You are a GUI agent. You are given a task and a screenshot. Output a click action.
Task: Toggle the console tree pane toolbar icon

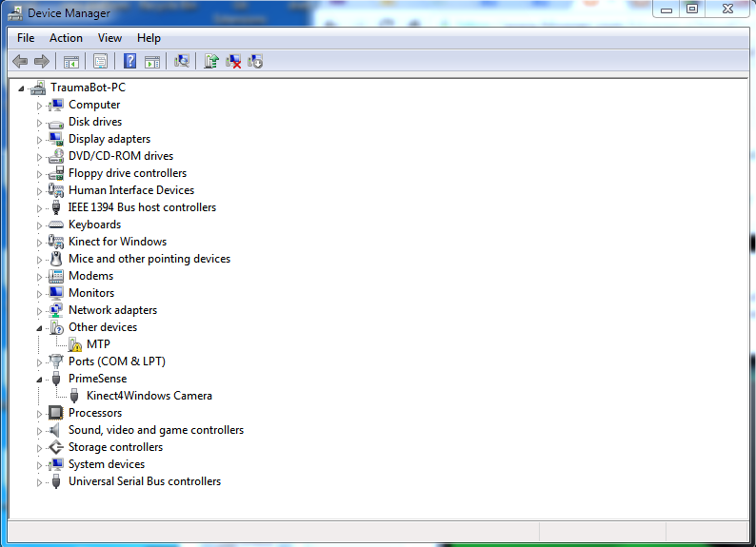coord(71,61)
